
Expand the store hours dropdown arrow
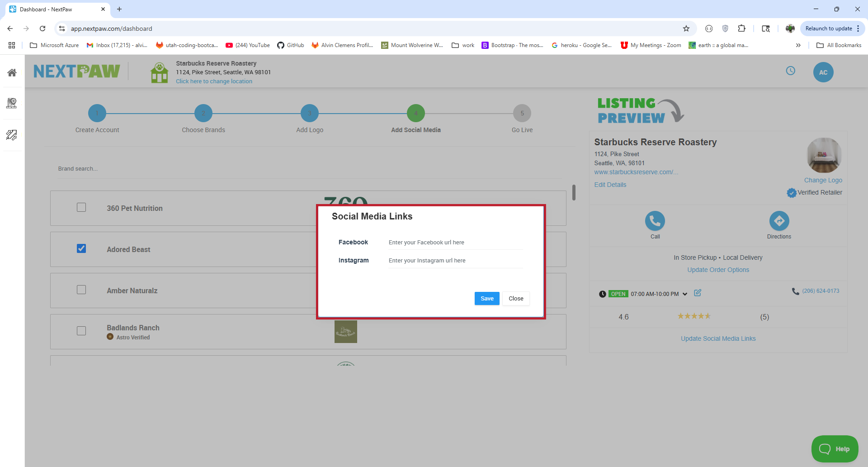[685, 294]
